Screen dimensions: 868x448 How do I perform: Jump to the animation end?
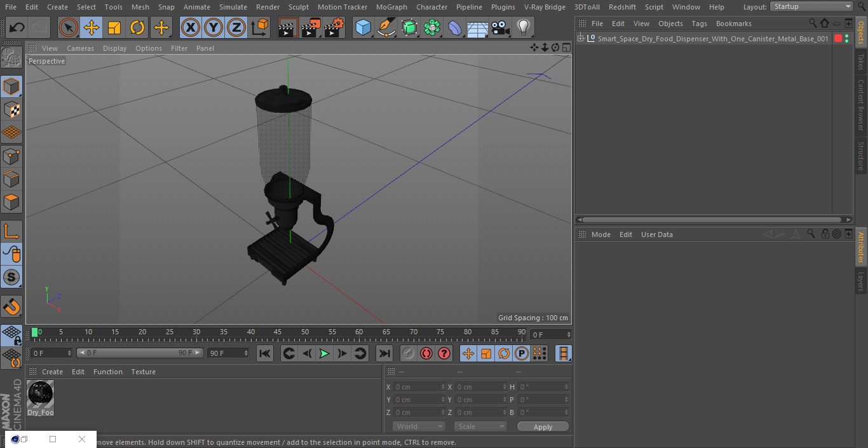click(384, 353)
